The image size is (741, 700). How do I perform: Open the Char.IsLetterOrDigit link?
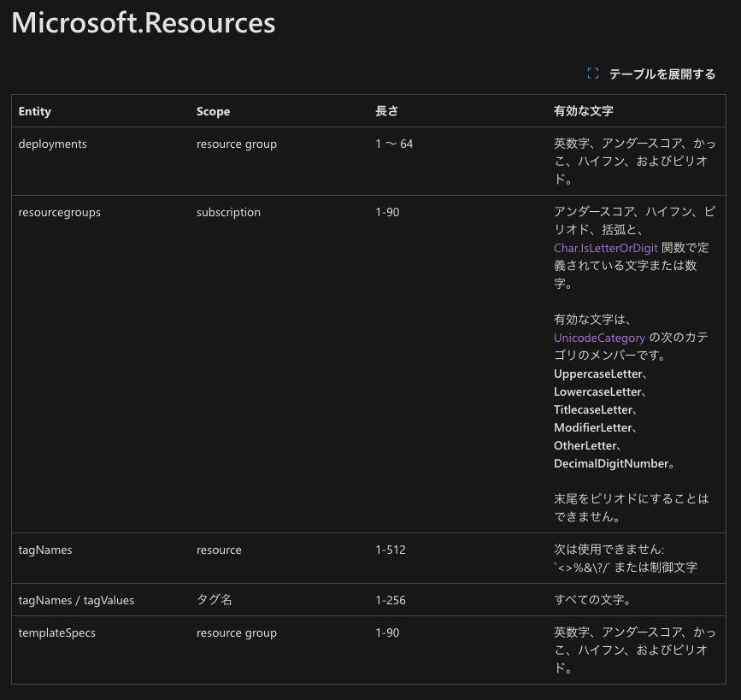tap(605, 248)
